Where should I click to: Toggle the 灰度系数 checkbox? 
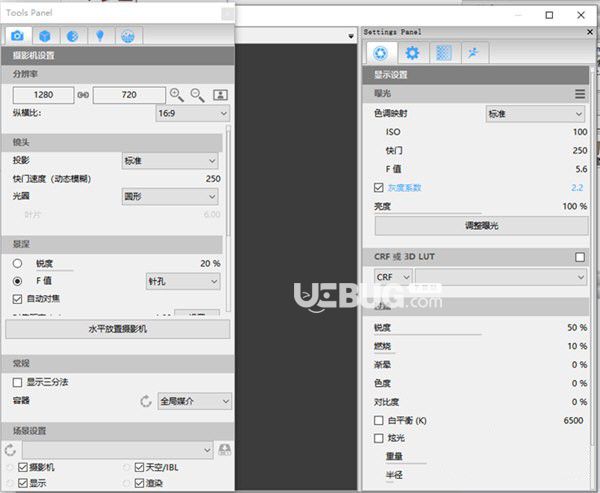point(378,188)
